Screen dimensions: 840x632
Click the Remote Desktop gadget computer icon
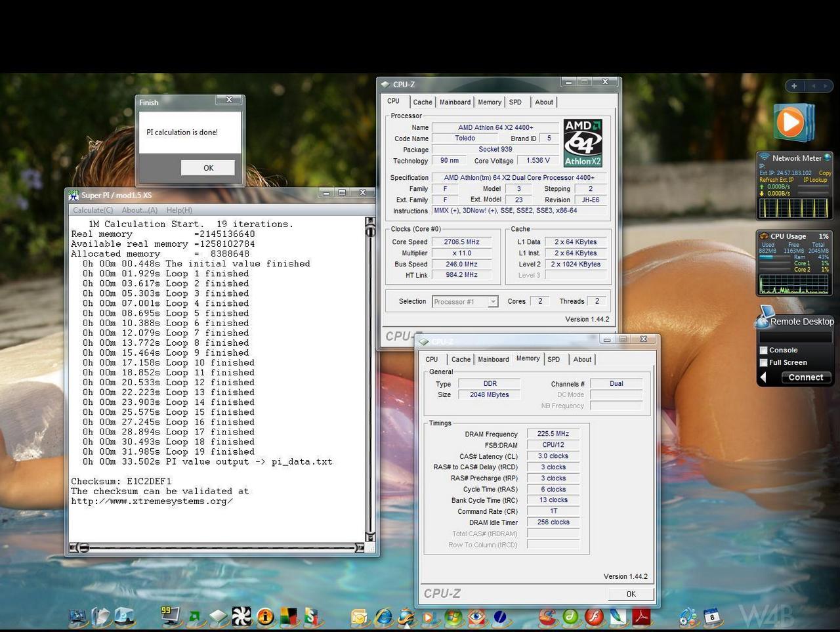click(764, 317)
